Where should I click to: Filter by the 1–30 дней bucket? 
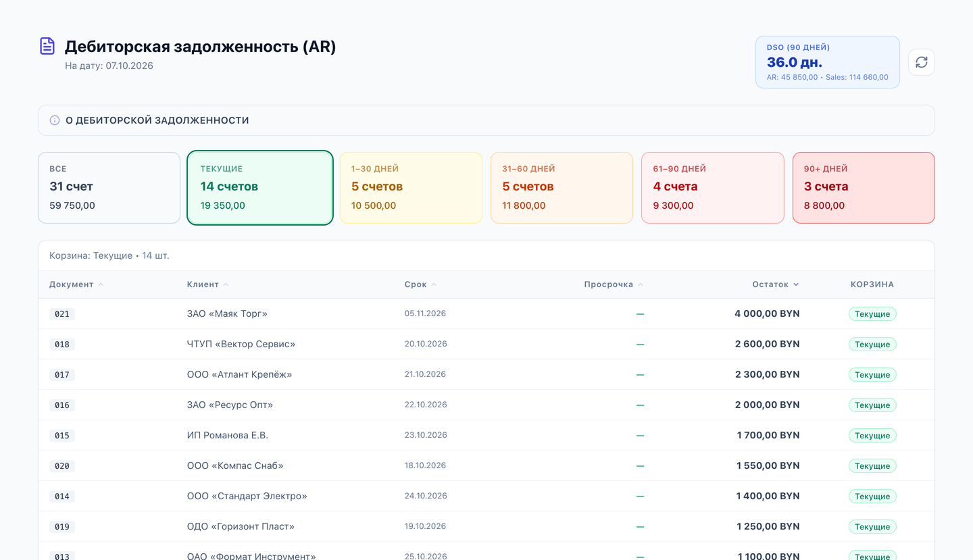pyautogui.click(x=411, y=188)
